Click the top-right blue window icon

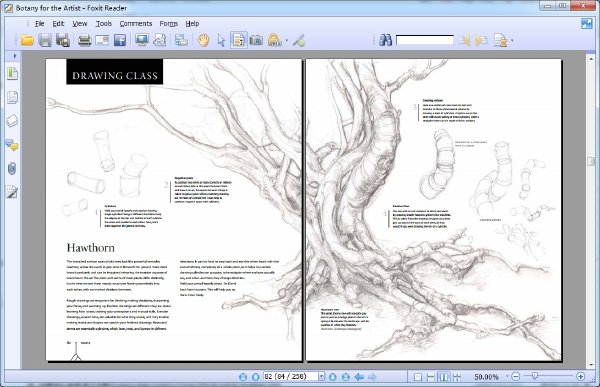point(587,24)
